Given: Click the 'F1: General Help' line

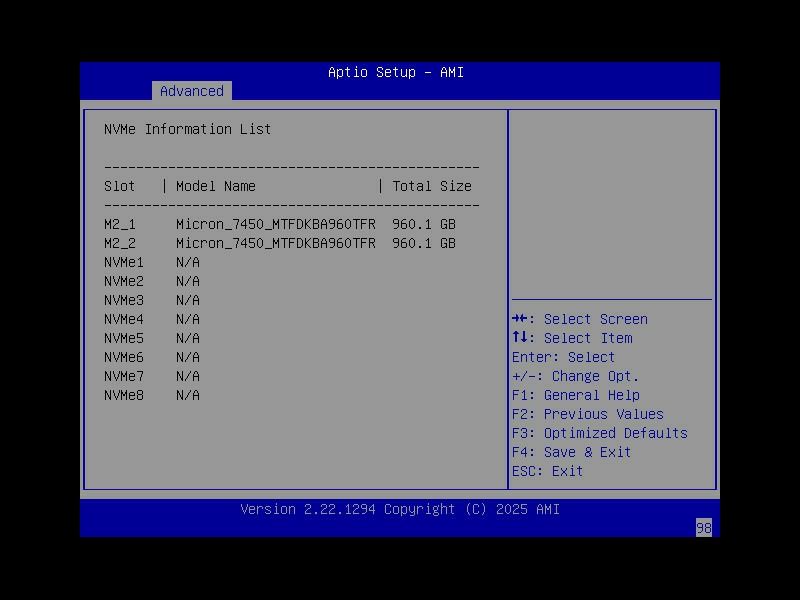Looking at the screenshot, I should point(576,395).
